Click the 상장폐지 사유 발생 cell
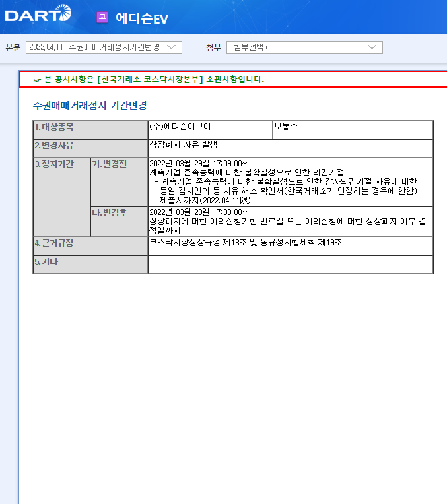 pos(291,148)
